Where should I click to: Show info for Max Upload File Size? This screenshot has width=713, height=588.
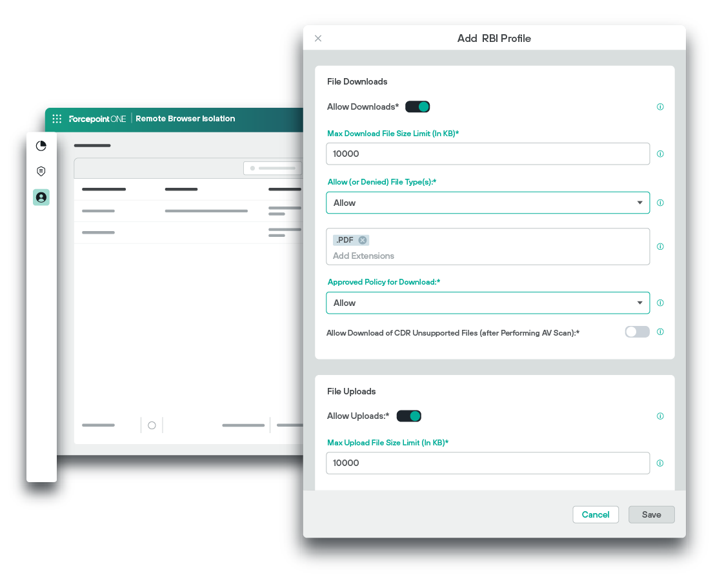pos(660,463)
